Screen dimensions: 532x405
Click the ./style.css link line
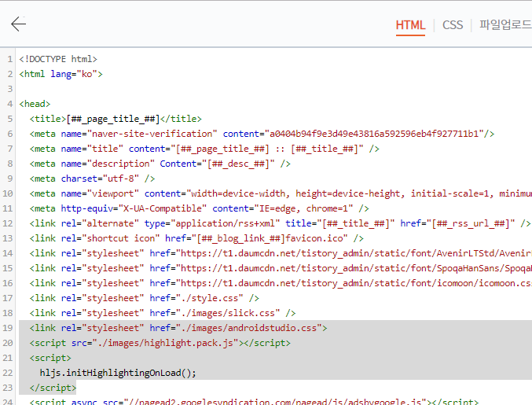click(144, 298)
